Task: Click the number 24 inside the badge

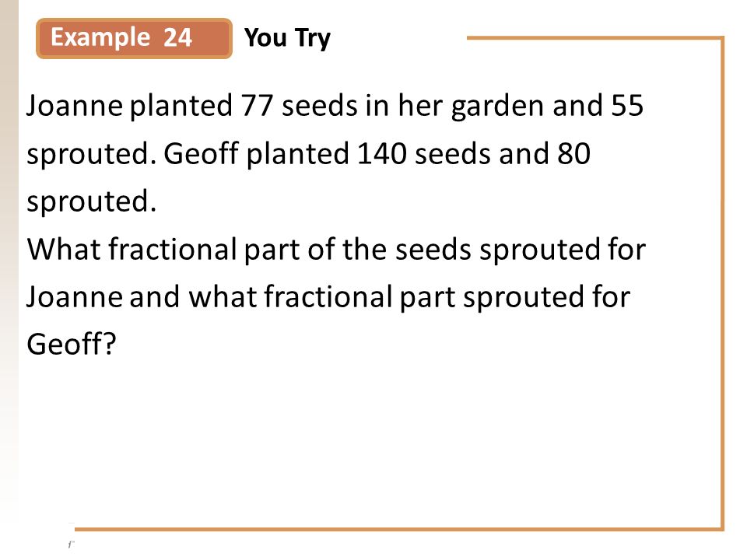Action: (x=177, y=37)
